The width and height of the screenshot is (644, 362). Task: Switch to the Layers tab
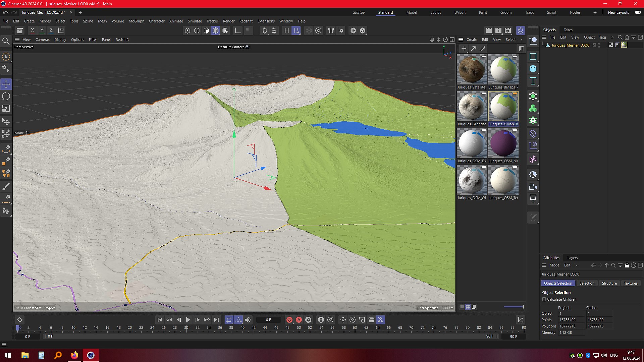pos(572,258)
